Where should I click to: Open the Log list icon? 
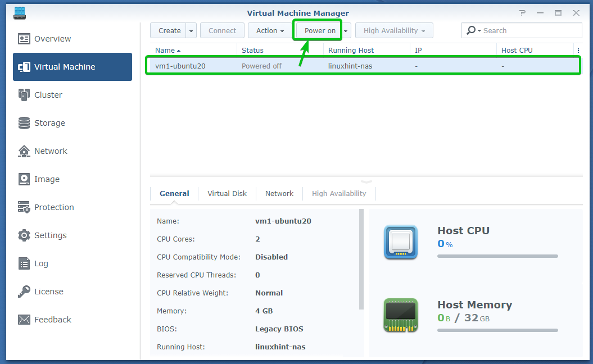point(24,263)
